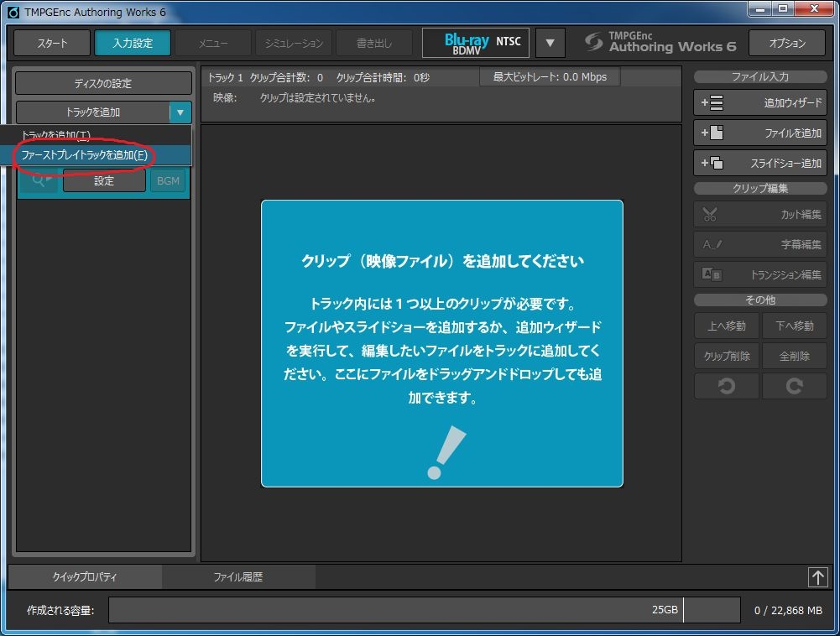Image resolution: width=840 pixels, height=636 pixels.
Task: Click the blue クリップを追加してください drop area
Action: (442, 343)
